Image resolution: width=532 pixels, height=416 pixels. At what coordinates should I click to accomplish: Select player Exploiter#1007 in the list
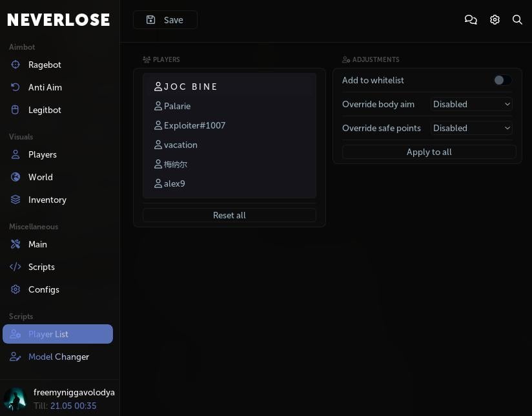pyautogui.click(x=195, y=125)
